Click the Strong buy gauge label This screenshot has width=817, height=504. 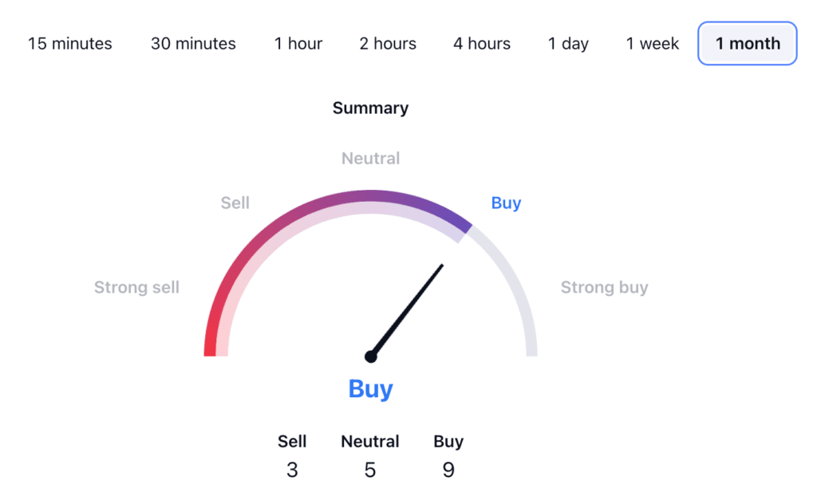click(x=605, y=287)
